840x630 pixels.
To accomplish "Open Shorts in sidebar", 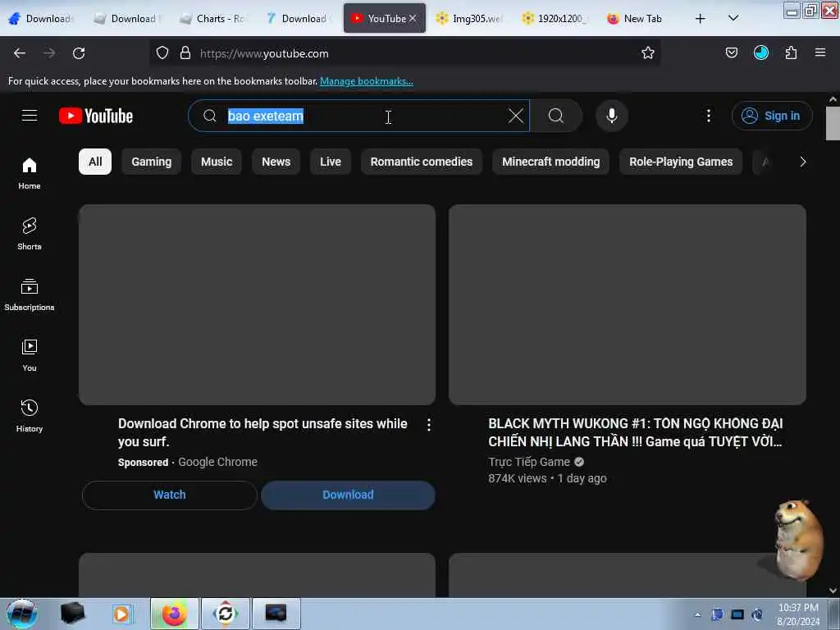I will [30, 234].
